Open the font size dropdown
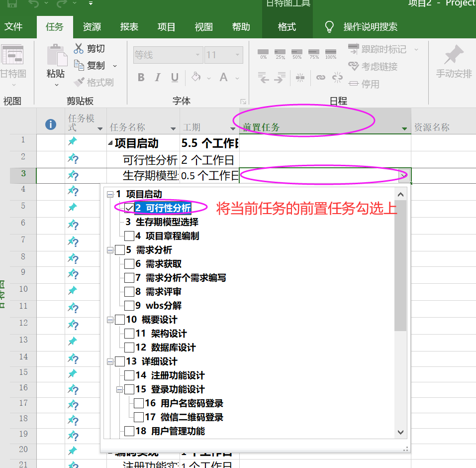The height and width of the screenshot is (468, 476). point(237,55)
